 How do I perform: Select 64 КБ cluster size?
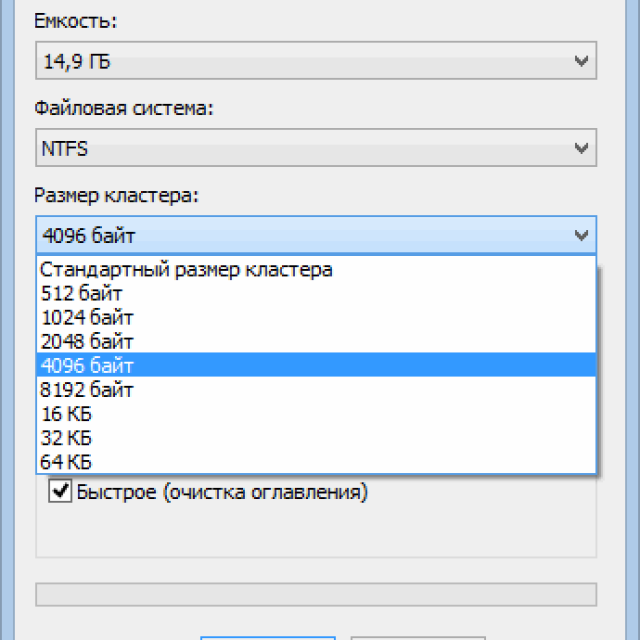point(316,462)
